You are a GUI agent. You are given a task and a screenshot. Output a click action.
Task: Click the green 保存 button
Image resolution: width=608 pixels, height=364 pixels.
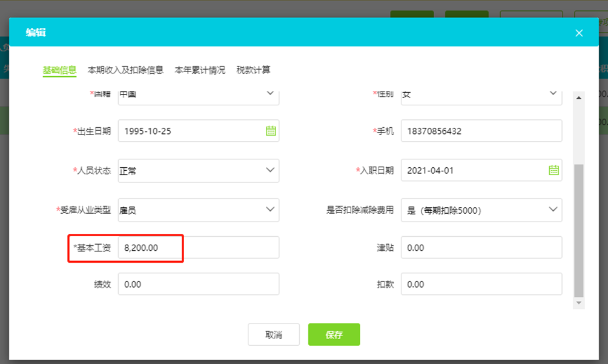(x=334, y=334)
